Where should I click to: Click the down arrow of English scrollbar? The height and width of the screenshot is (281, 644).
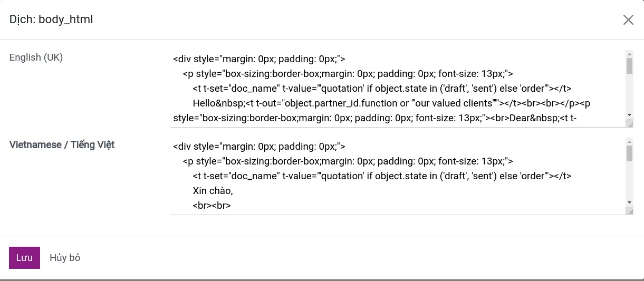[629, 115]
